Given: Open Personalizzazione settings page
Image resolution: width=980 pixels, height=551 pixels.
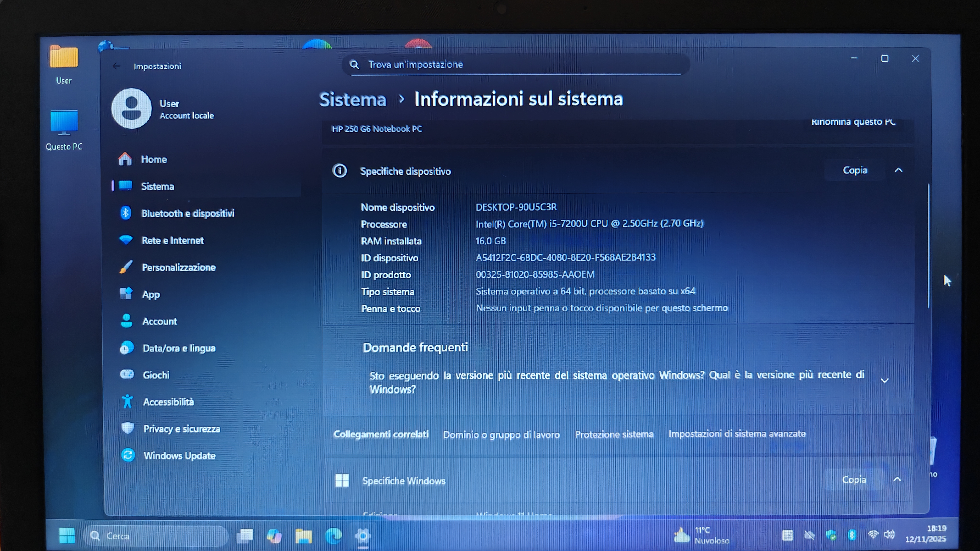Looking at the screenshot, I should pyautogui.click(x=178, y=267).
